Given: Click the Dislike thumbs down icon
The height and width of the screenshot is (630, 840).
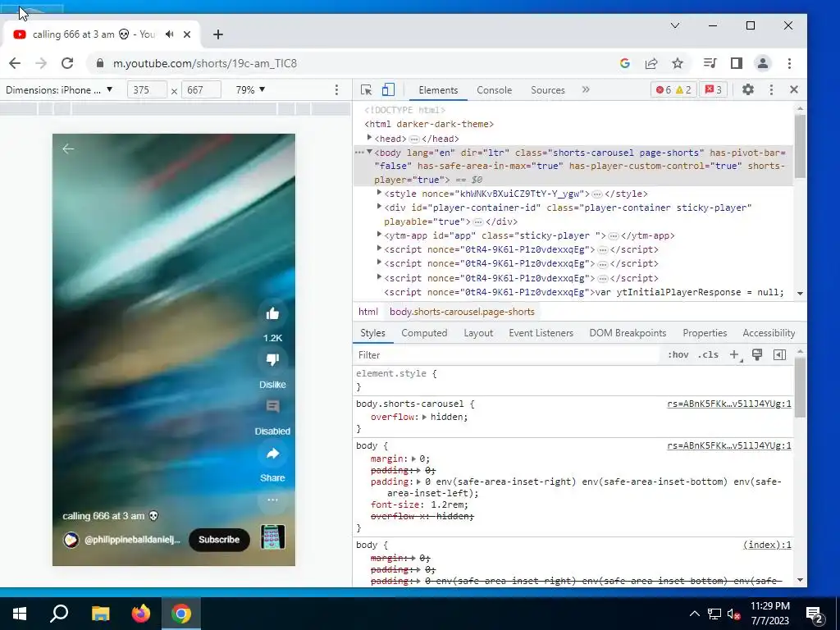Looking at the screenshot, I should 272,360.
